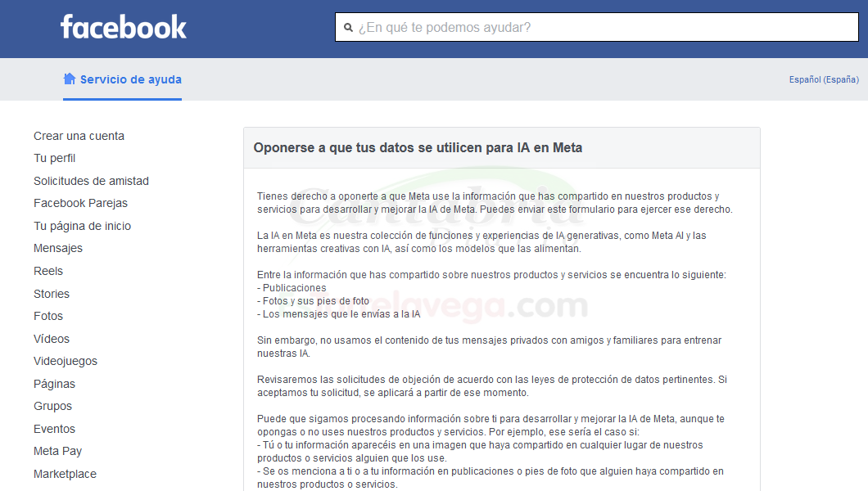Select 'Meta Pay' in the sidebar
Image resolution: width=868 pixels, height=491 pixels.
[x=57, y=451]
